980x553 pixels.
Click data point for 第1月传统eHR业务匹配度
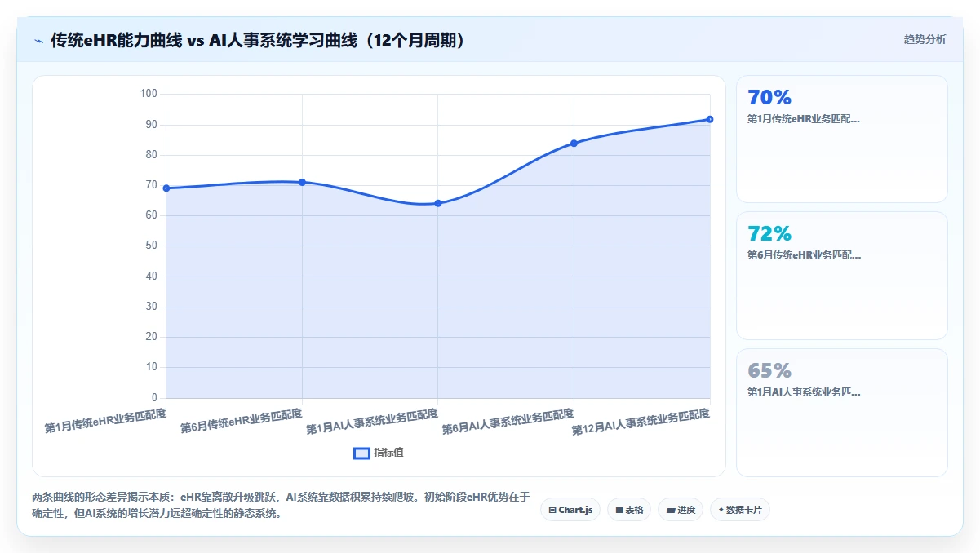tap(166, 188)
